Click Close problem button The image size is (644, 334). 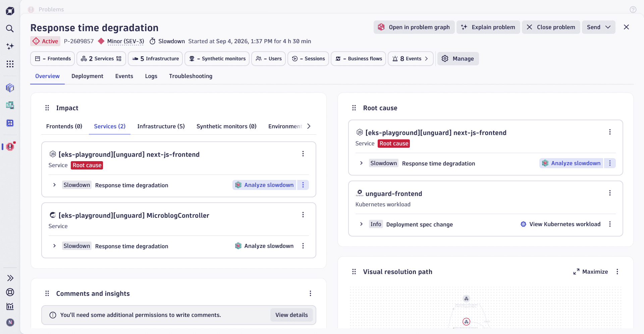[551, 27]
